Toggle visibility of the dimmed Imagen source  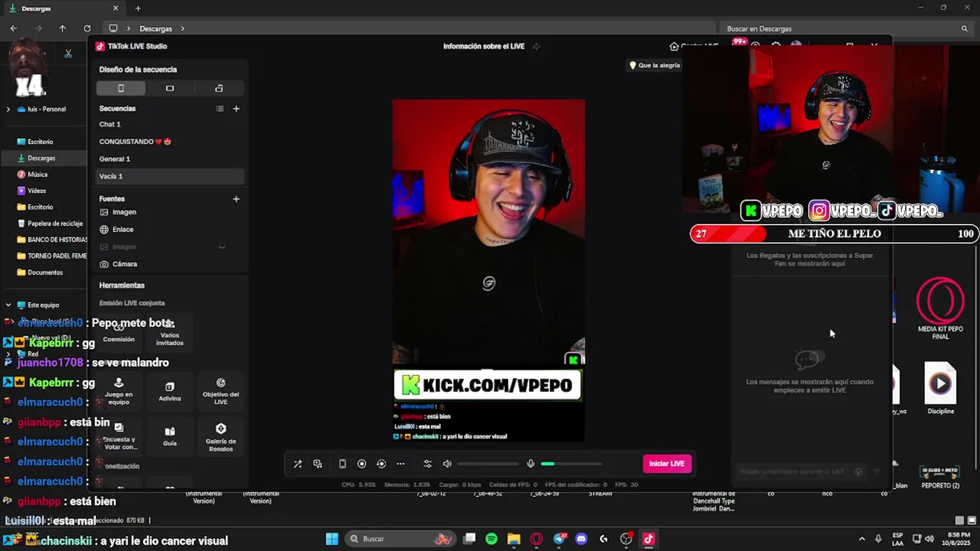(x=222, y=246)
